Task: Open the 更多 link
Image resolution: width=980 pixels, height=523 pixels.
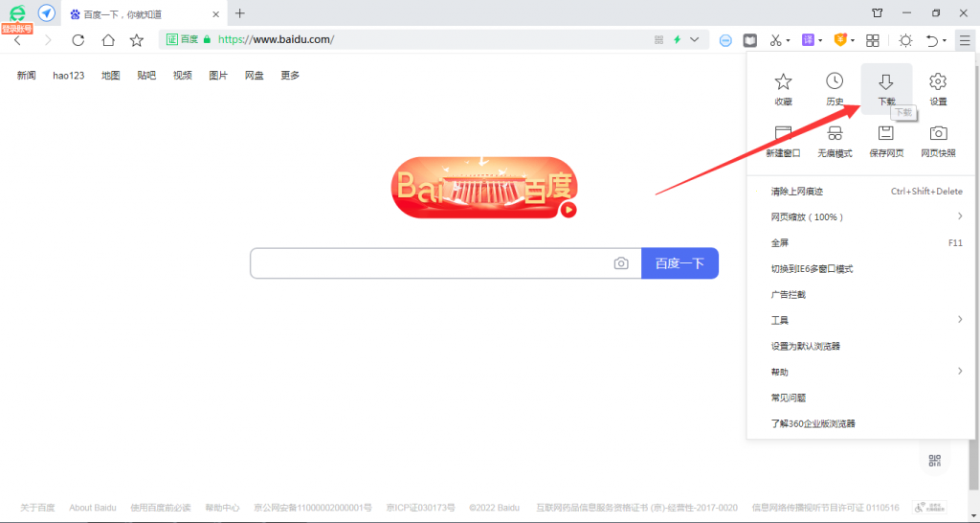Action: 290,75
